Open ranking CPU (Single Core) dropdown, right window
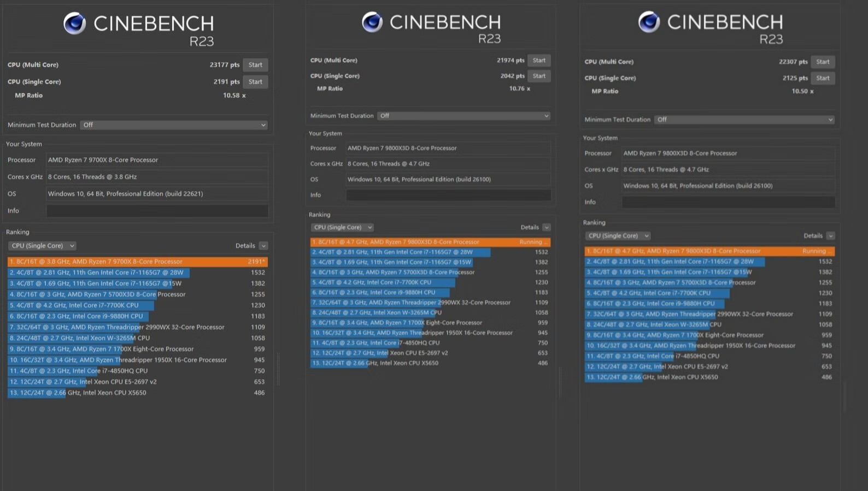868x491 pixels. [x=618, y=236]
